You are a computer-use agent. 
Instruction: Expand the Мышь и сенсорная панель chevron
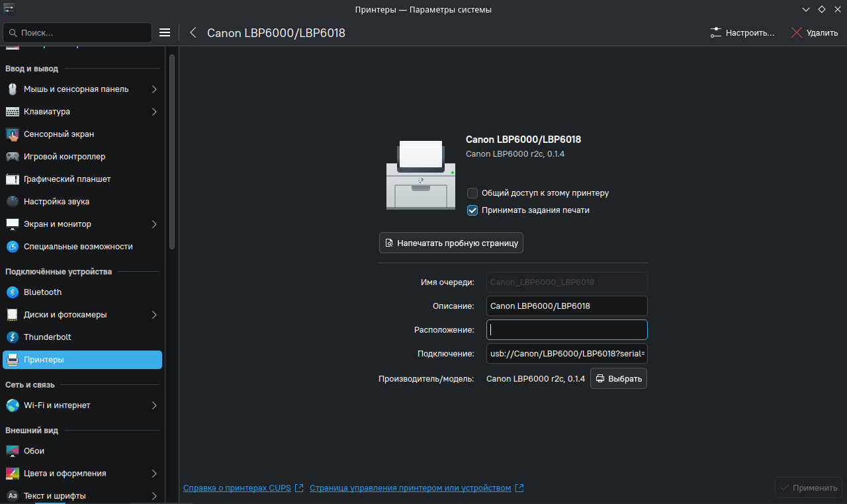[x=154, y=89]
